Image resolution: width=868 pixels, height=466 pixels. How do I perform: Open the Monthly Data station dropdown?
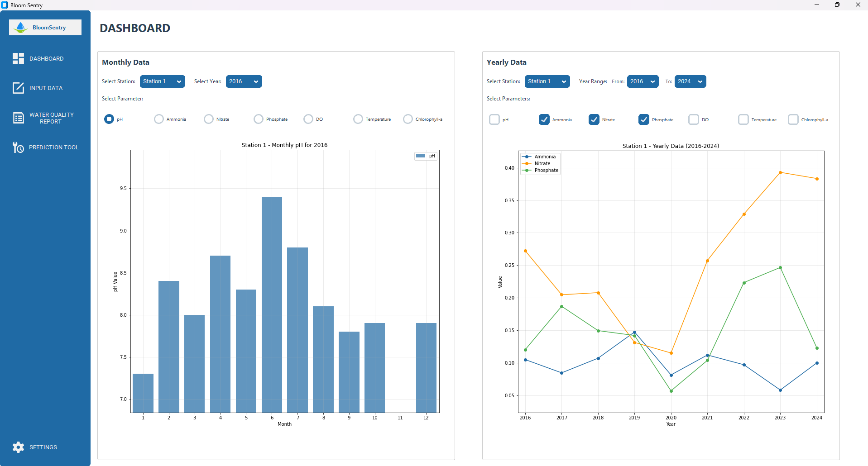click(163, 81)
